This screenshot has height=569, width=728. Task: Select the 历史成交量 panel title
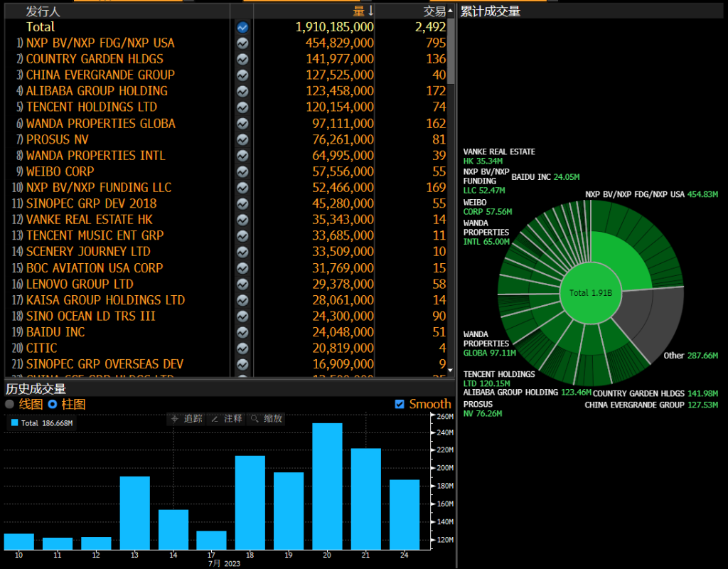[36, 388]
